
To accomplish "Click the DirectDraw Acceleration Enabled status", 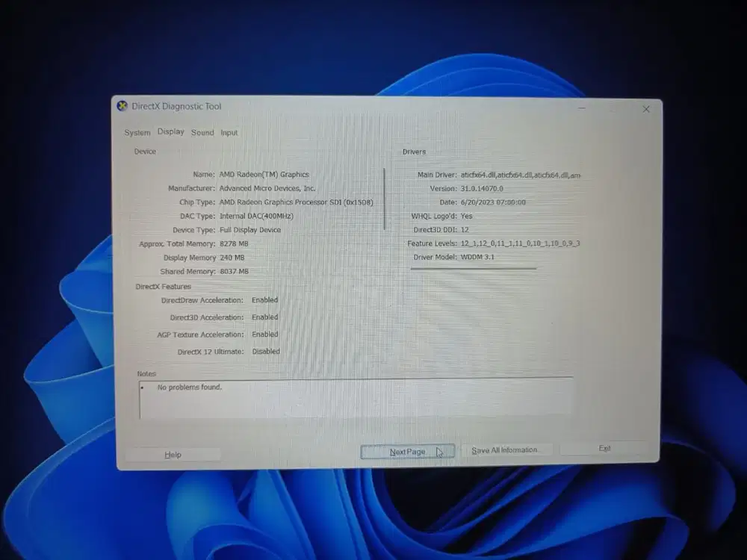I will click(x=264, y=299).
